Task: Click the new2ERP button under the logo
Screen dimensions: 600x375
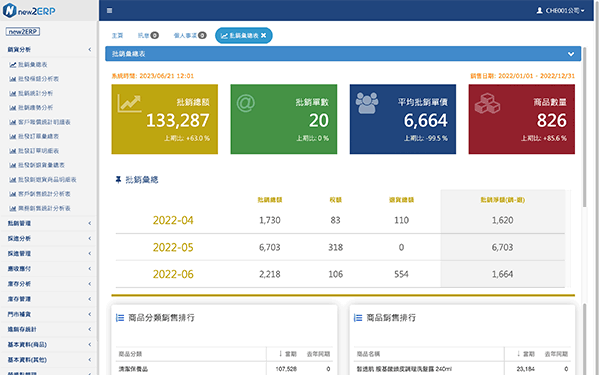Action: coord(23,31)
